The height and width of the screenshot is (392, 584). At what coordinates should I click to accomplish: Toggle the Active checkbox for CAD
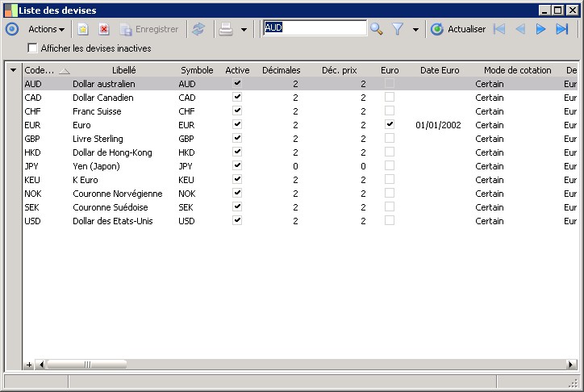(237, 97)
